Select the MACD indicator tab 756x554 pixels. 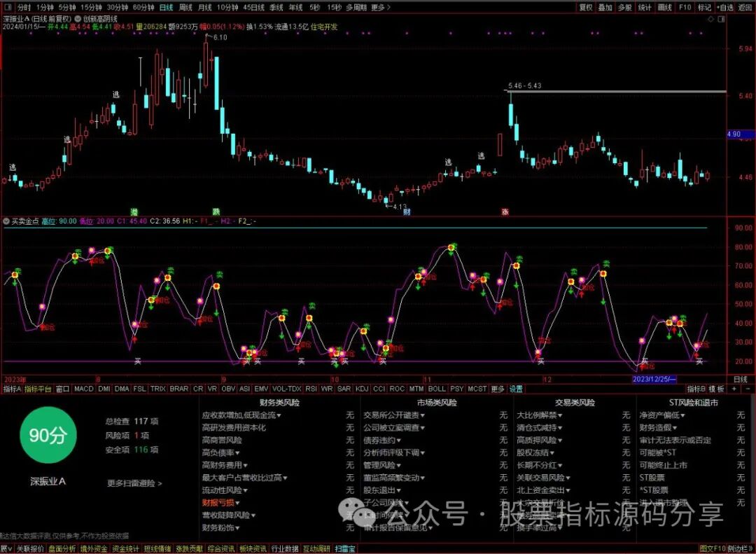pyautogui.click(x=83, y=389)
